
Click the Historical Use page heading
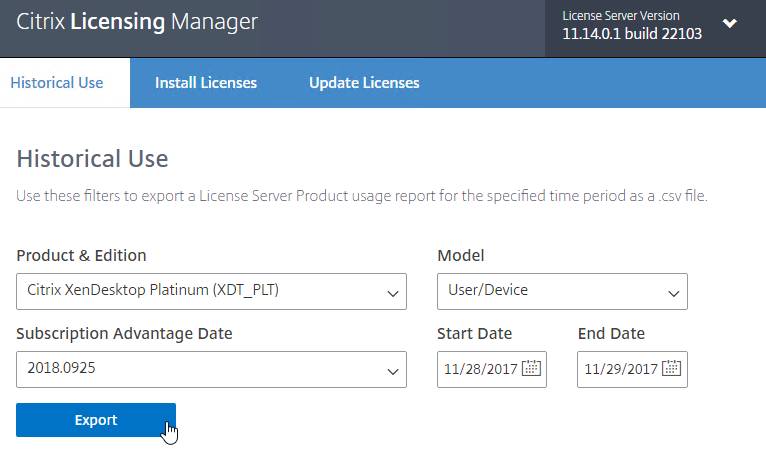[92, 159]
